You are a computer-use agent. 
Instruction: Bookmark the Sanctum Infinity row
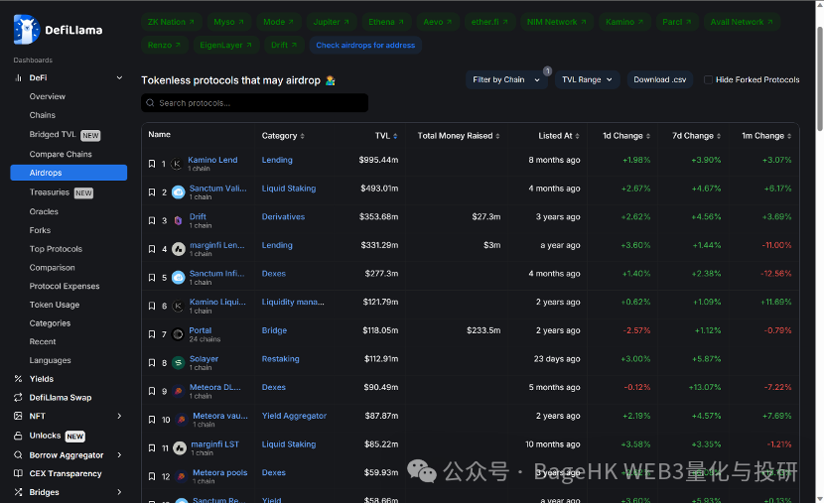(x=151, y=277)
